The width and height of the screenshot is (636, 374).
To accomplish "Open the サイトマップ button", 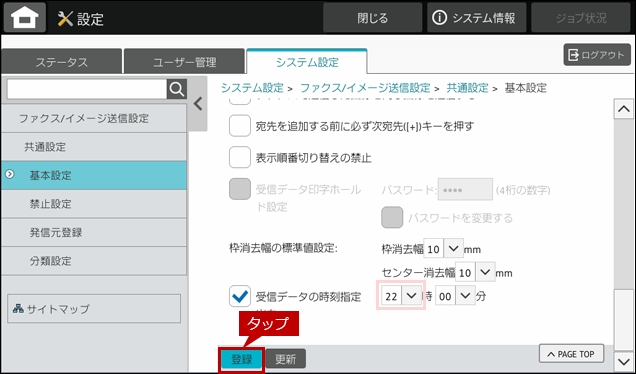I will (94, 309).
